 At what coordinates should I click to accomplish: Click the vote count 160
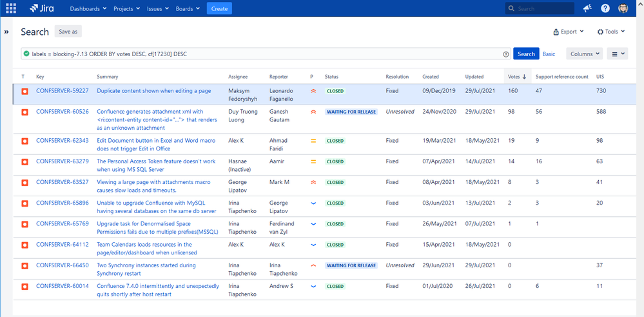[512, 91]
